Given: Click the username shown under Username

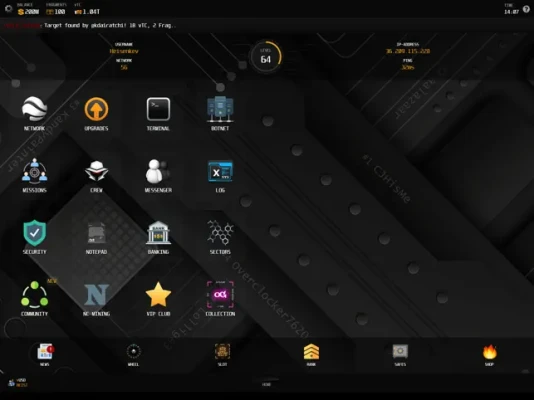Looking at the screenshot, I should click(124, 51).
